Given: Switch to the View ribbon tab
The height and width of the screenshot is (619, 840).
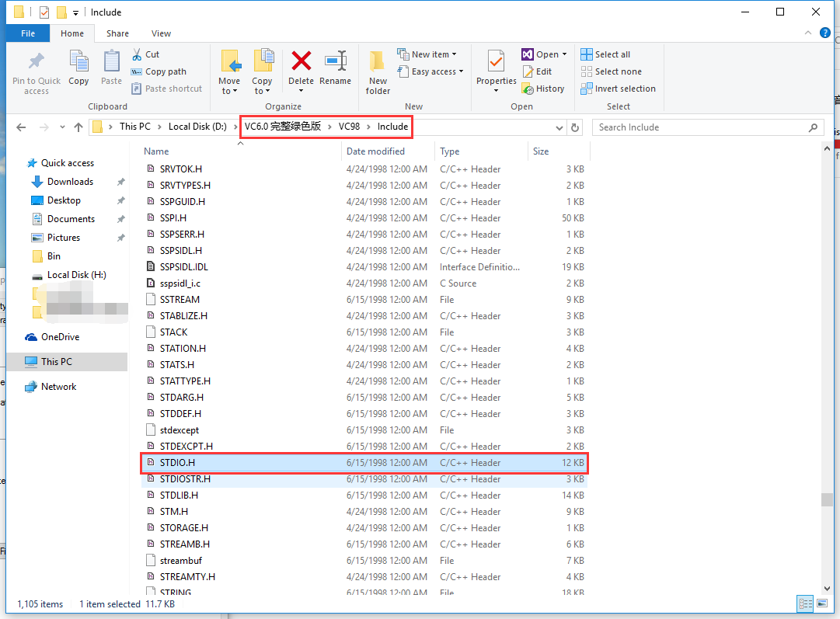Looking at the screenshot, I should (161, 33).
